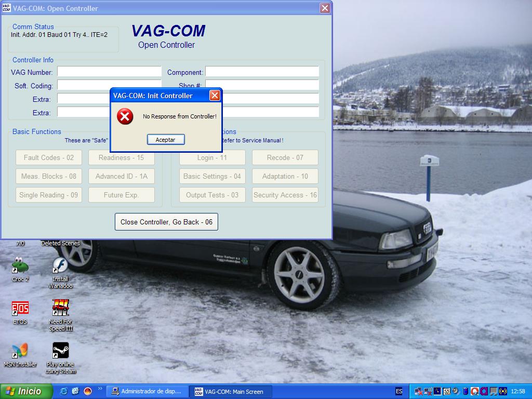The width and height of the screenshot is (532, 399).
Task: Select the Install Wanadoo desktop icon
Action: coord(60,273)
